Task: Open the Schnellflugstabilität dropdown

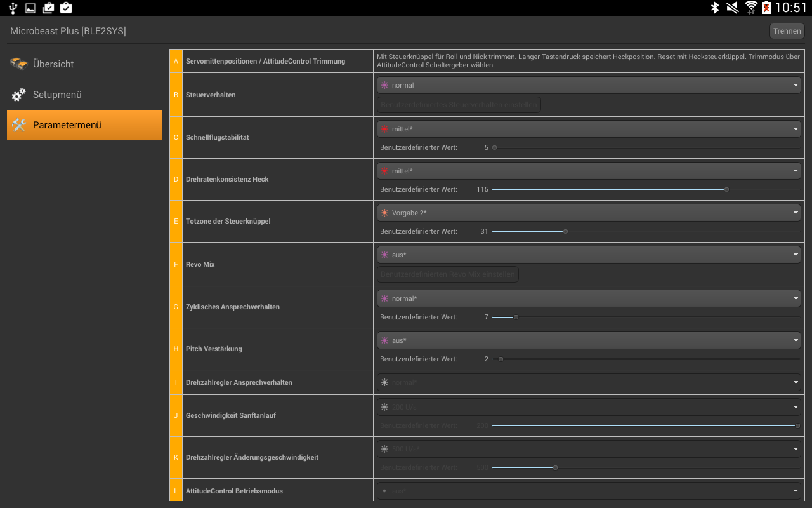Action: pyautogui.click(x=589, y=129)
